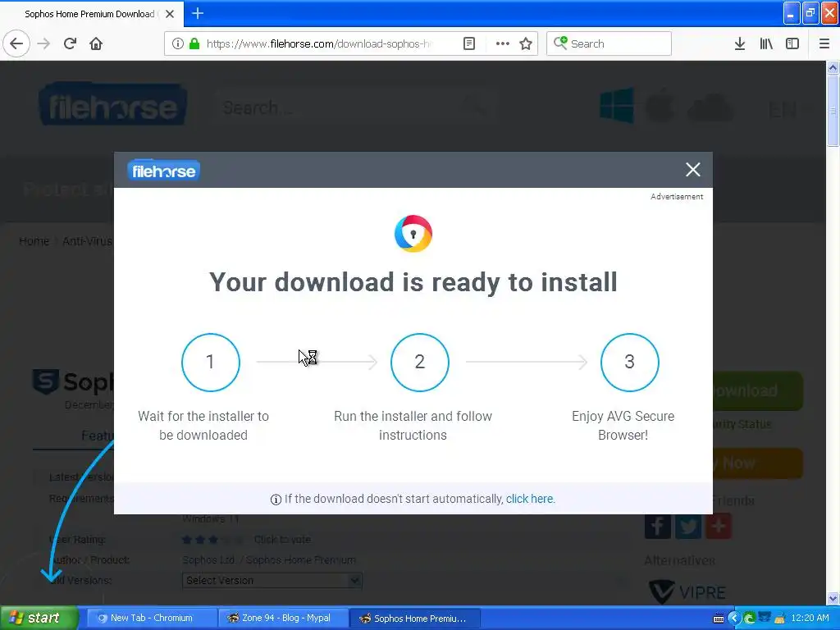Select the Apple Mac platform icon
Image resolution: width=840 pixels, height=630 pixels.
coord(660,106)
